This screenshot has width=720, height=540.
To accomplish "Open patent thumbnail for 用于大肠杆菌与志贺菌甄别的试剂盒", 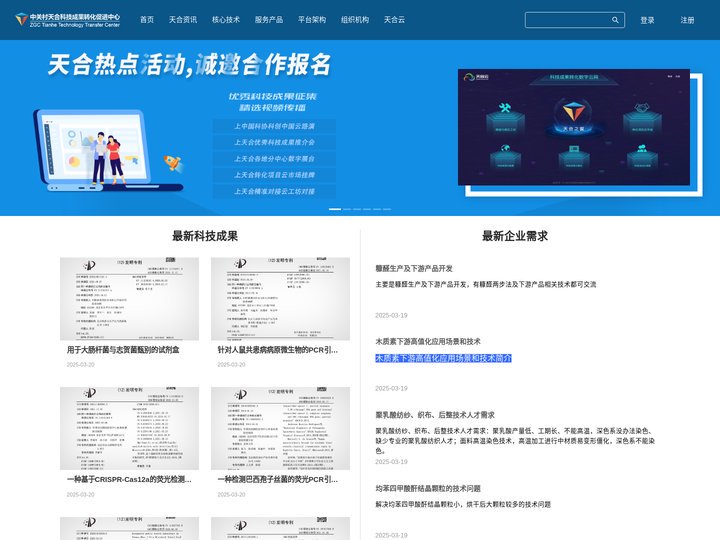I will 129,299.
